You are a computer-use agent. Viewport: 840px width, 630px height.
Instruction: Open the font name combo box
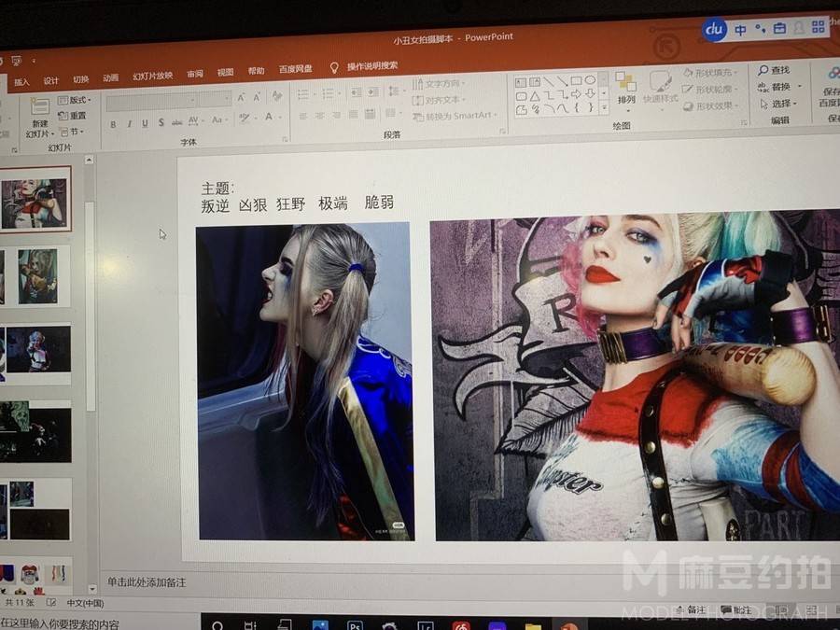pyautogui.click(x=151, y=102)
